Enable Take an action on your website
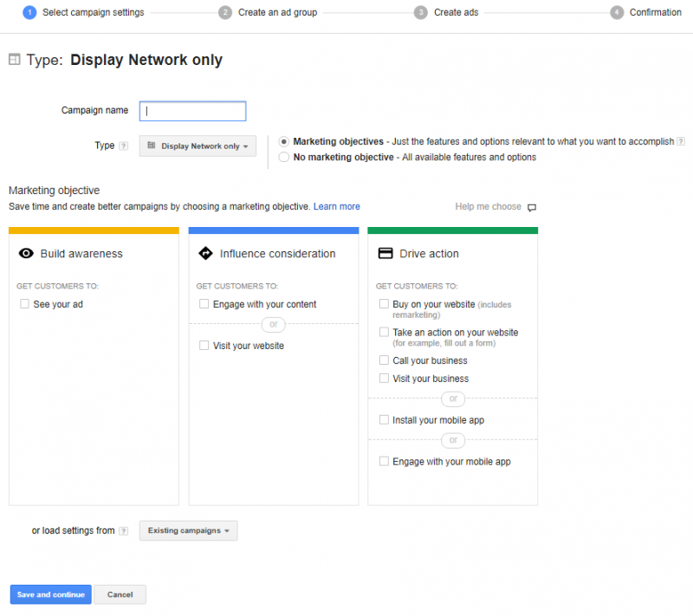This screenshot has height=616, width=693. (x=384, y=332)
